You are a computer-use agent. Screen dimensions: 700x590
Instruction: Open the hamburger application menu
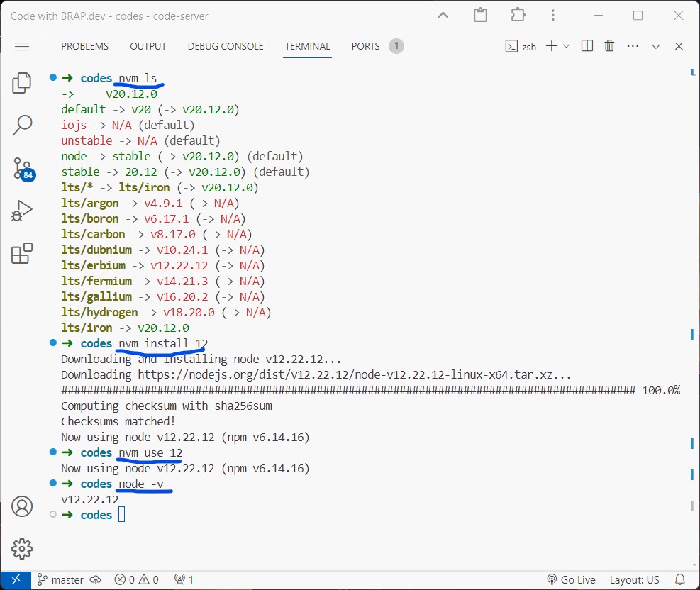pyautogui.click(x=22, y=46)
